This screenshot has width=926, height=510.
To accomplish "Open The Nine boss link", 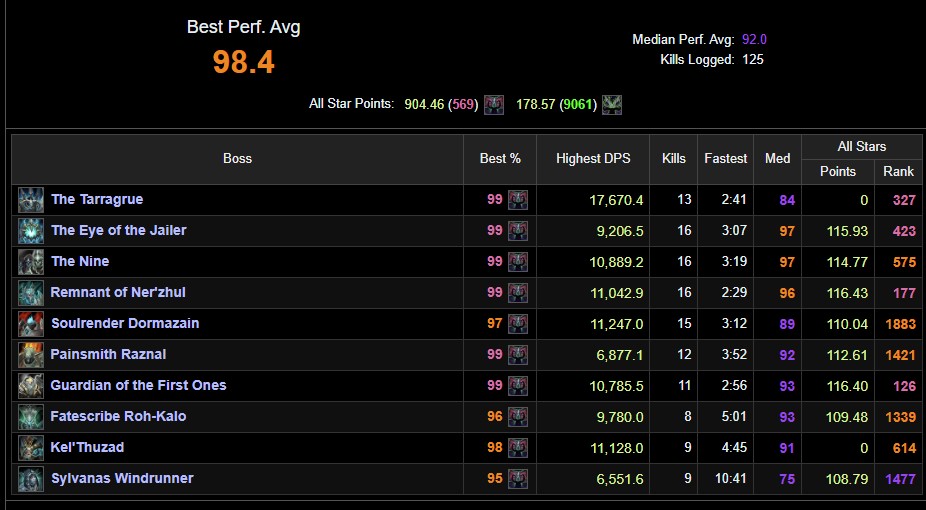I will (x=80, y=261).
